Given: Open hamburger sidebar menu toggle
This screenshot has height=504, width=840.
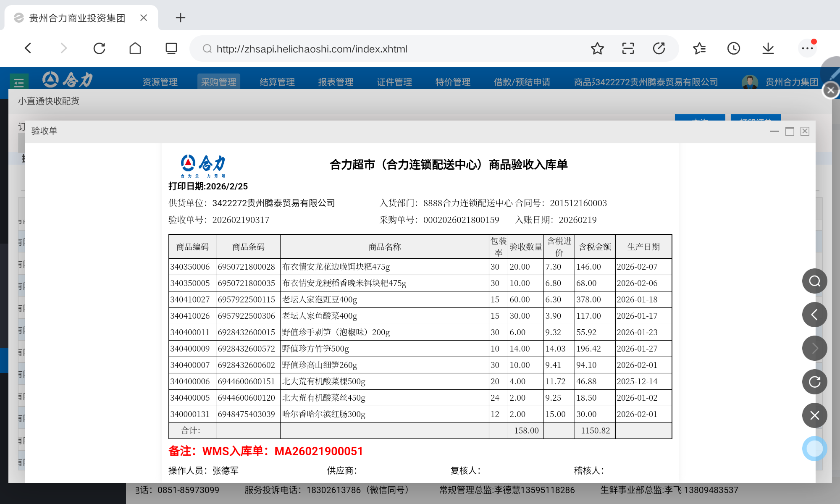Looking at the screenshot, I should click(x=19, y=82).
